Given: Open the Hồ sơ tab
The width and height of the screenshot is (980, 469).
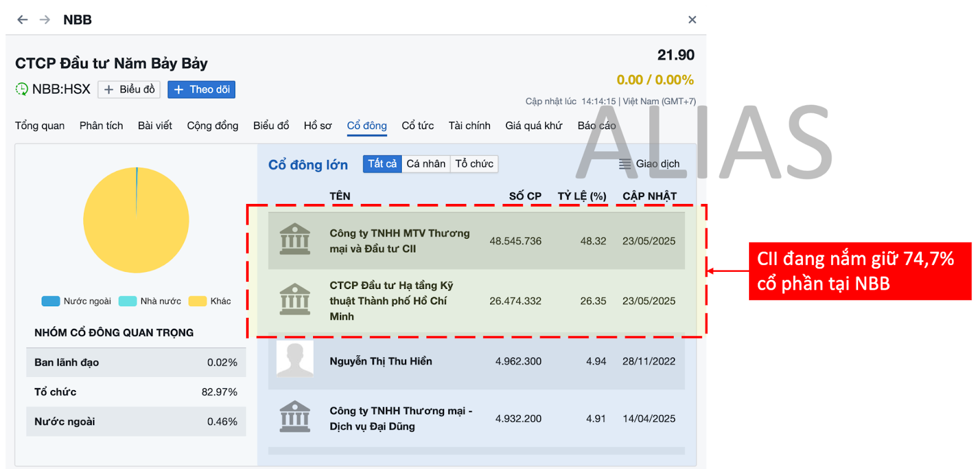Looking at the screenshot, I should point(317,126).
